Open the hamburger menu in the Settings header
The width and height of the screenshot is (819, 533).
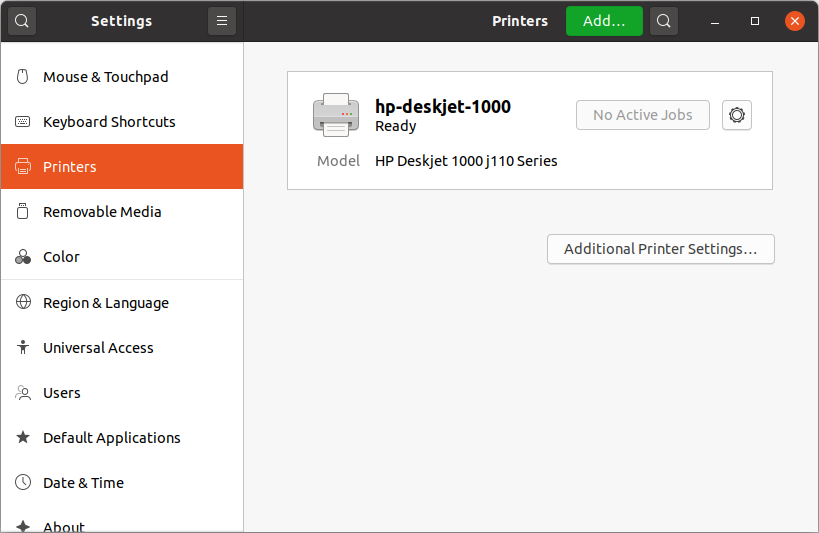tap(222, 21)
